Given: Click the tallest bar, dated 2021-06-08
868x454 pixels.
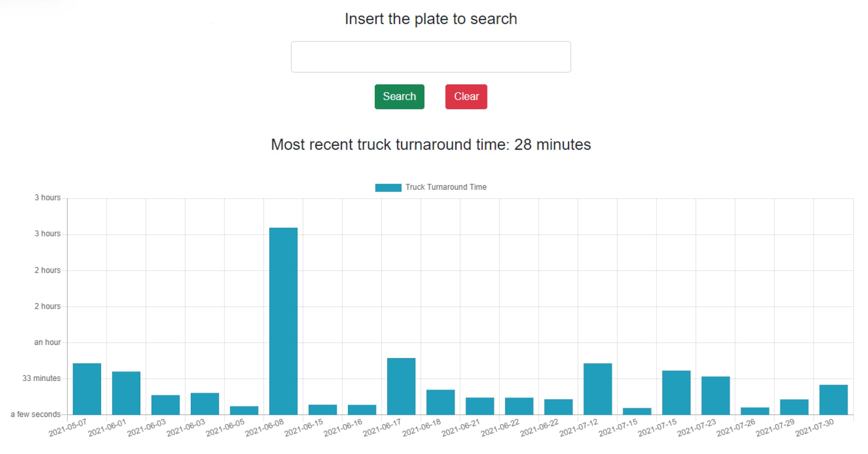Looking at the screenshot, I should coord(283,321).
